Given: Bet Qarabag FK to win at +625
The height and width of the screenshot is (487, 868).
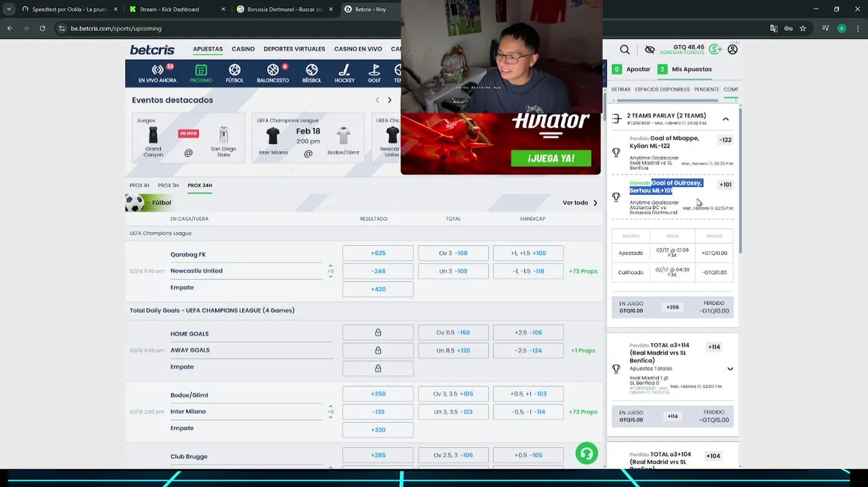Looking at the screenshot, I should [378, 253].
